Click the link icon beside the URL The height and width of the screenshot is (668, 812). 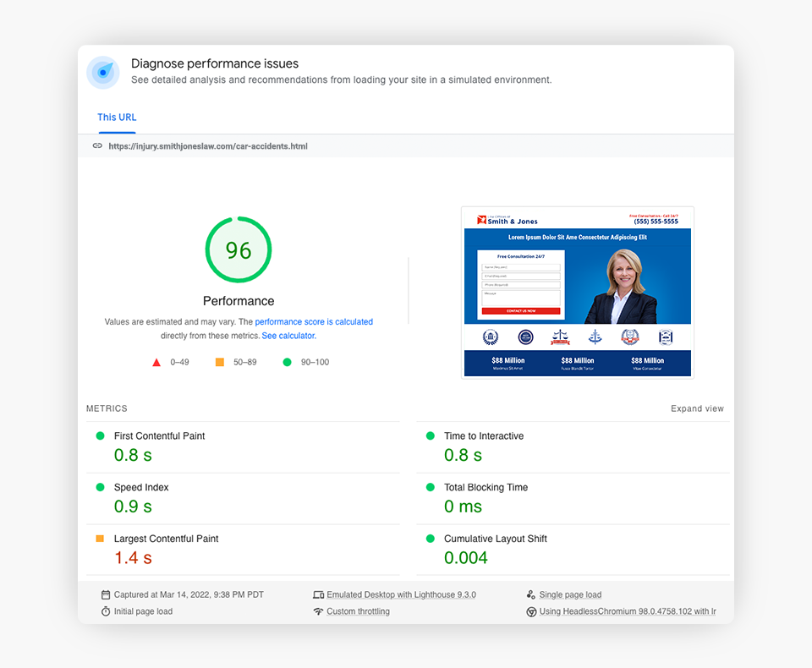coord(97,146)
